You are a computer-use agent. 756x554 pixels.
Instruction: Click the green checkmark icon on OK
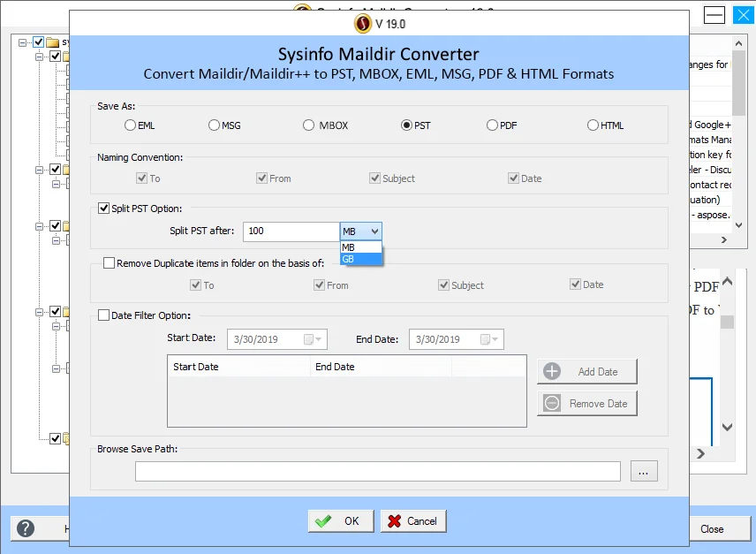[323, 521]
